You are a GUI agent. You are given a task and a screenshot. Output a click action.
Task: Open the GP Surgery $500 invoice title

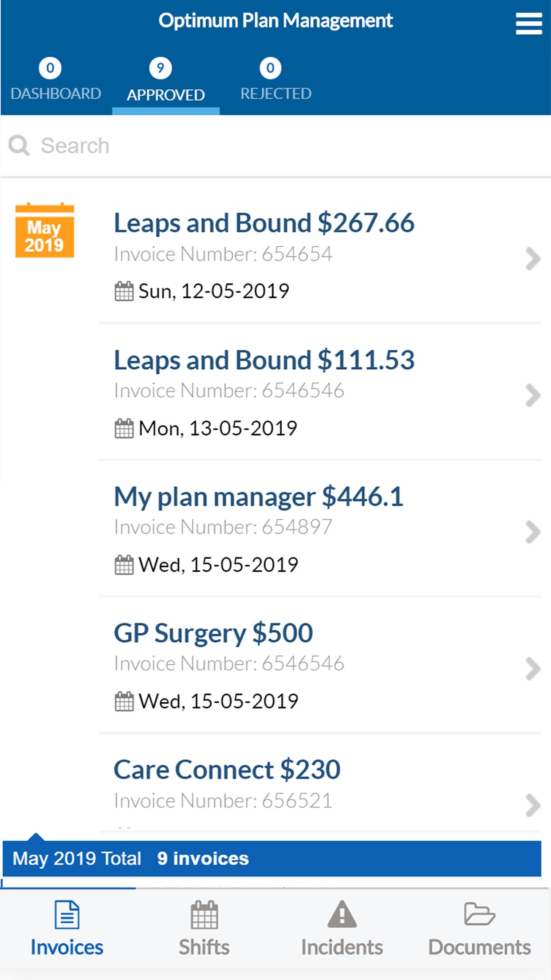pos(213,633)
